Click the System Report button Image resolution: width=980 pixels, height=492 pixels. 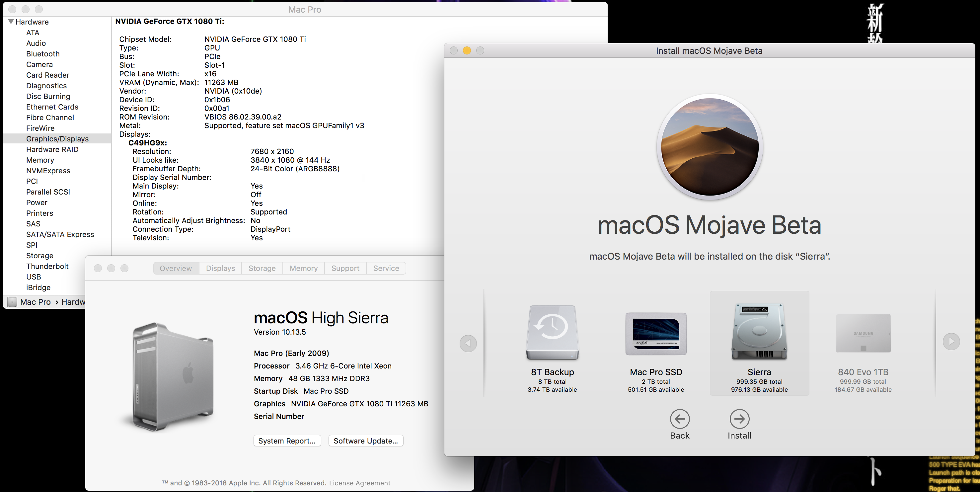[287, 441]
